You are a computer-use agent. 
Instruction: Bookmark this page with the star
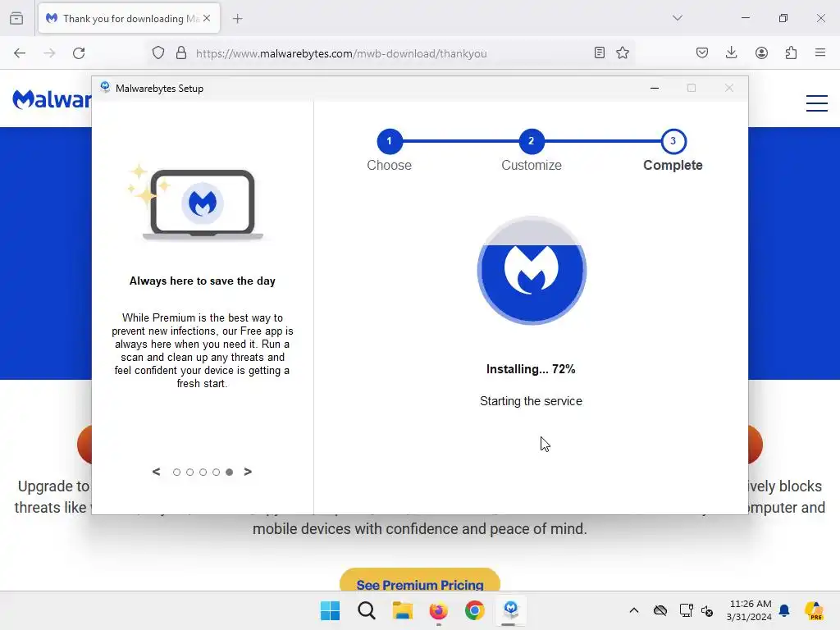pyautogui.click(x=623, y=52)
